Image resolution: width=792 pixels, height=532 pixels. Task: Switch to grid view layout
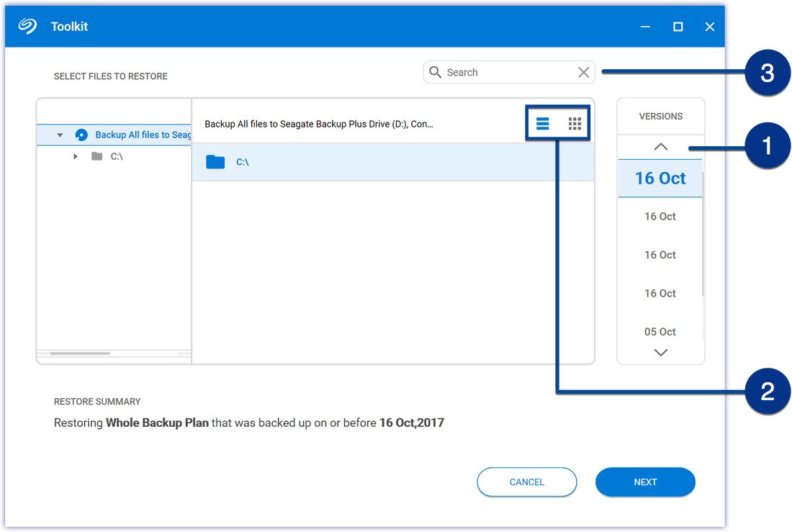point(574,123)
